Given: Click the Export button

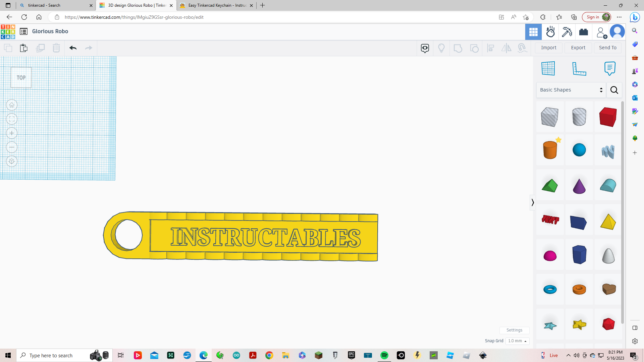Looking at the screenshot, I should 578,48.
